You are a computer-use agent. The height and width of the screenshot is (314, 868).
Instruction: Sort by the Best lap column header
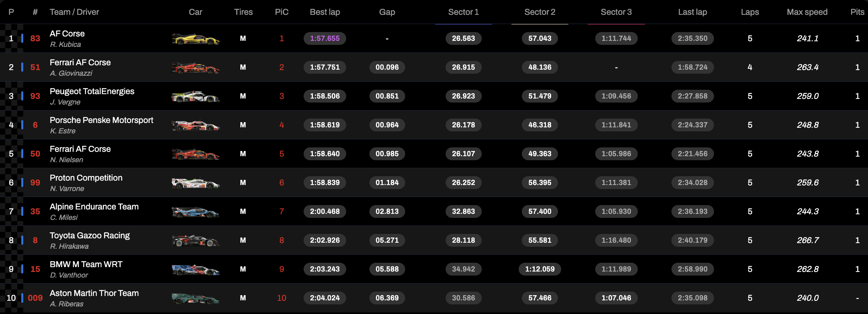pyautogui.click(x=325, y=12)
